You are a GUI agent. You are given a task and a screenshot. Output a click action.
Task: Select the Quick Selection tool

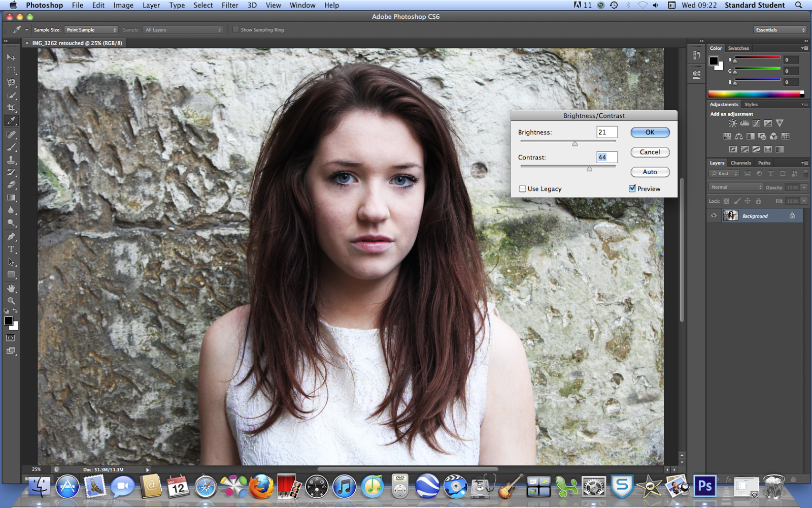[11, 96]
